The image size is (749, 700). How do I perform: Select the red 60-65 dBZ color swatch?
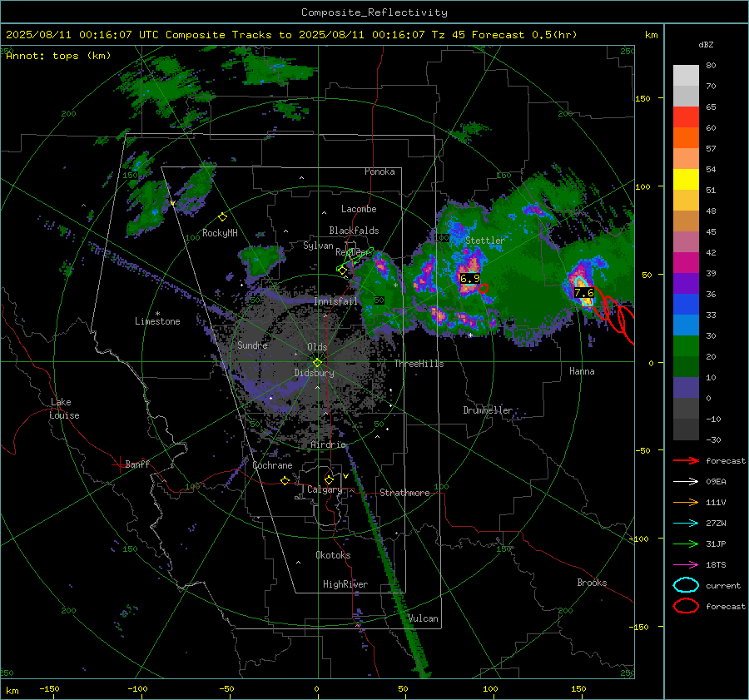(x=686, y=117)
